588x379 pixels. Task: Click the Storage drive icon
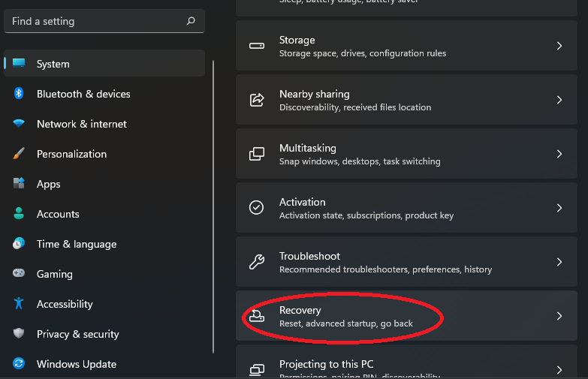tap(257, 46)
